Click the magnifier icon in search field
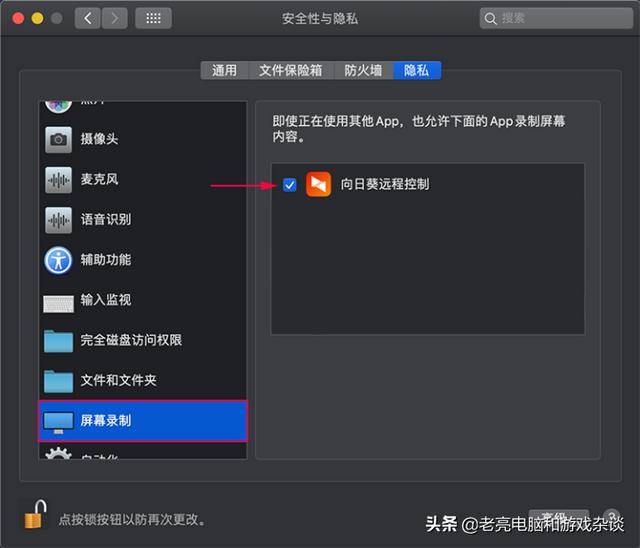Image resolution: width=640 pixels, height=548 pixels. pyautogui.click(x=490, y=18)
